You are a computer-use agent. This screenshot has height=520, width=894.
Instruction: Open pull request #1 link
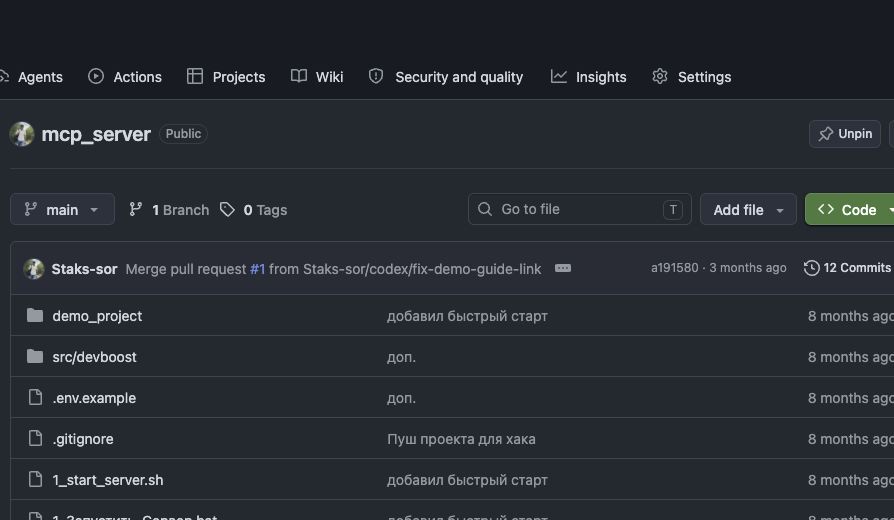click(x=257, y=269)
